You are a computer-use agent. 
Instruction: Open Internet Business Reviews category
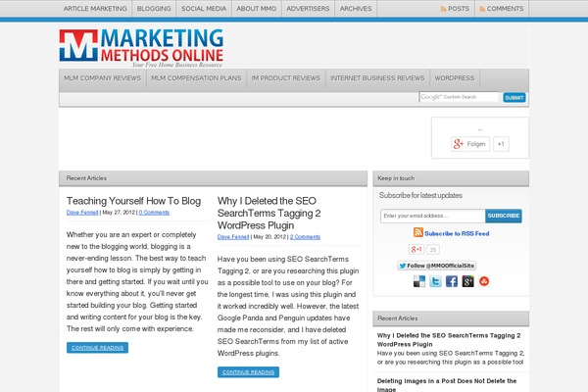point(377,78)
